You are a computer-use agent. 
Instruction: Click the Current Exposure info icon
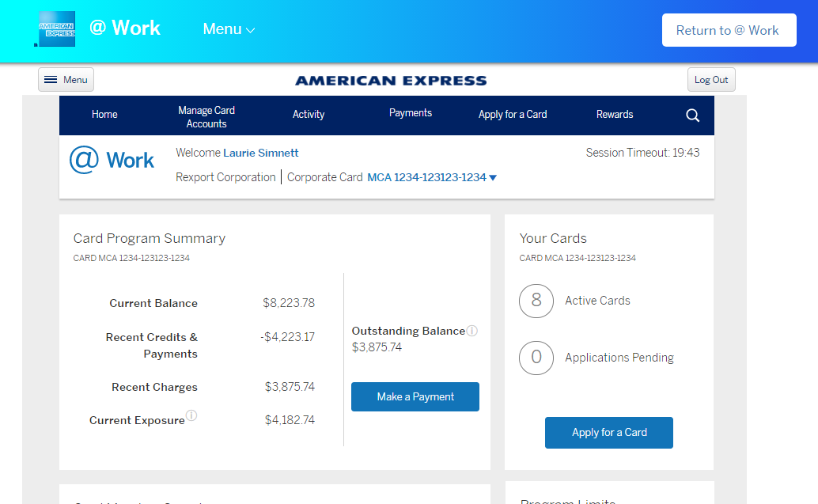point(191,415)
